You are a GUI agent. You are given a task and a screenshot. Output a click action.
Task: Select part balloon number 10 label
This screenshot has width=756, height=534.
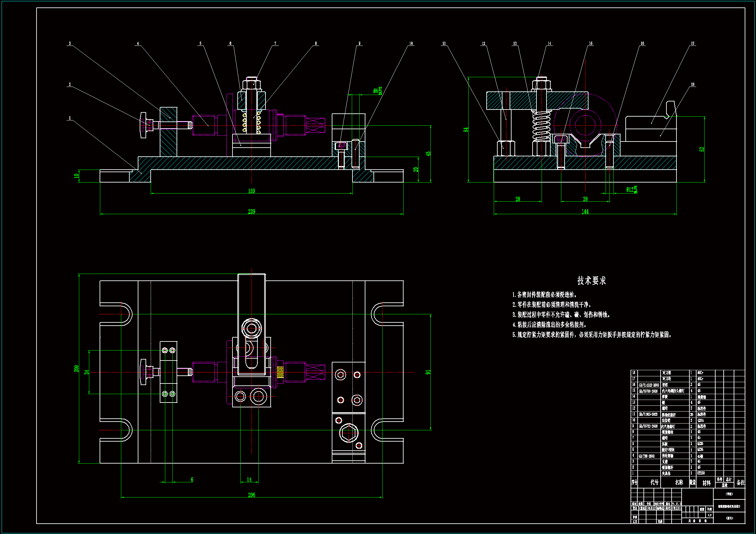[411, 43]
